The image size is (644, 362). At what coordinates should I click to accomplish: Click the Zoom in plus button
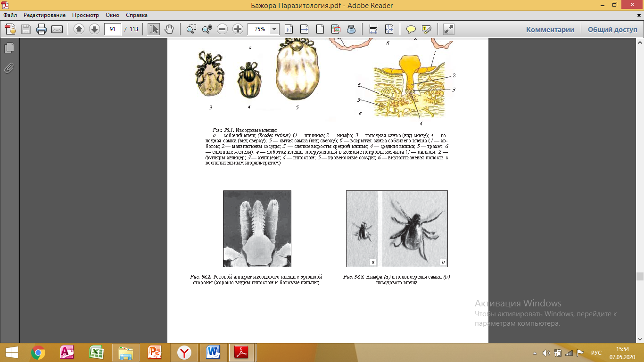[238, 29]
